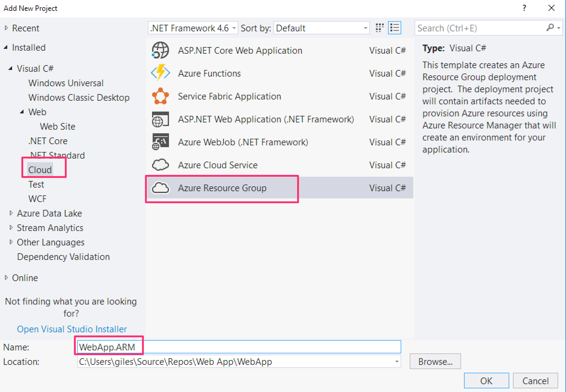Close the Add New Project dialog
This screenshot has width=566, height=392.
tap(551, 8)
